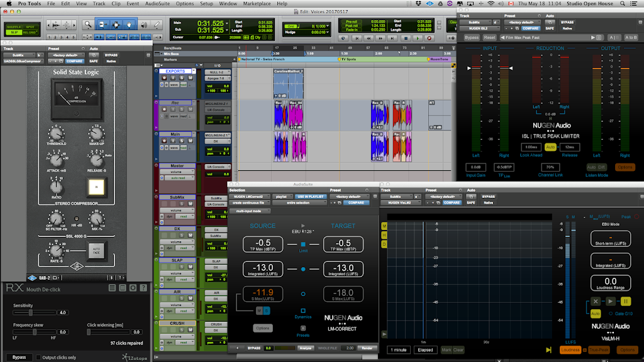
Task: Open the Setup menu
Action: click(206, 4)
